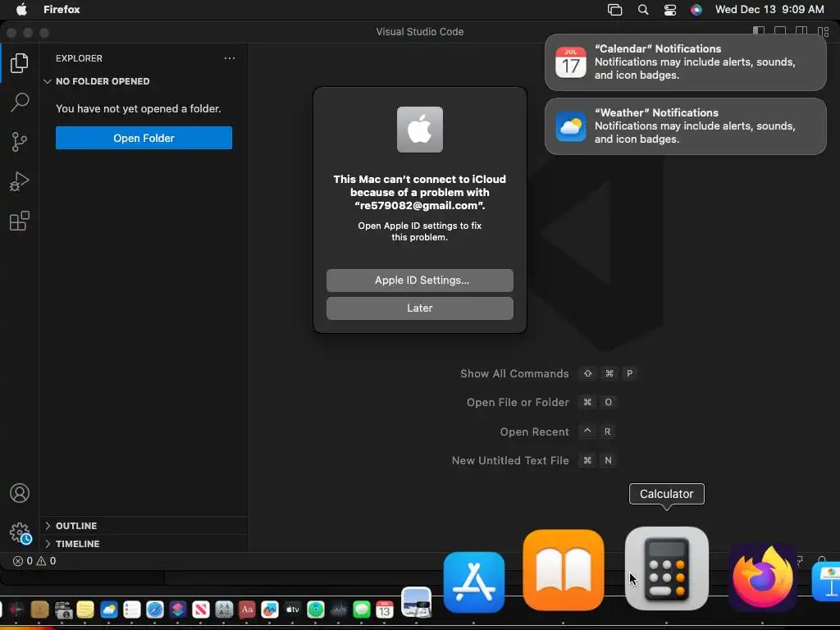Screen dimensions: 840x630
Task: Open Reminders from the Dock
Action: (132, 609)
